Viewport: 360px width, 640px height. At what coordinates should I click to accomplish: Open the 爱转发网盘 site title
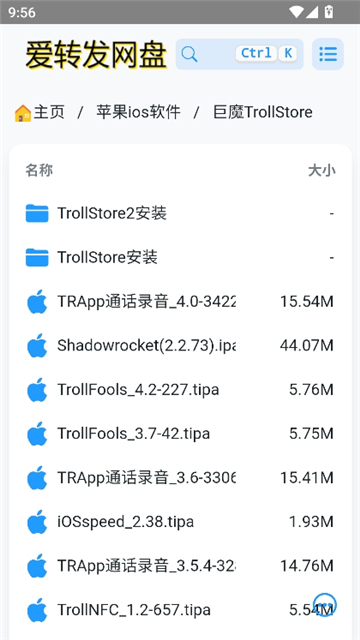pos(96,55)
